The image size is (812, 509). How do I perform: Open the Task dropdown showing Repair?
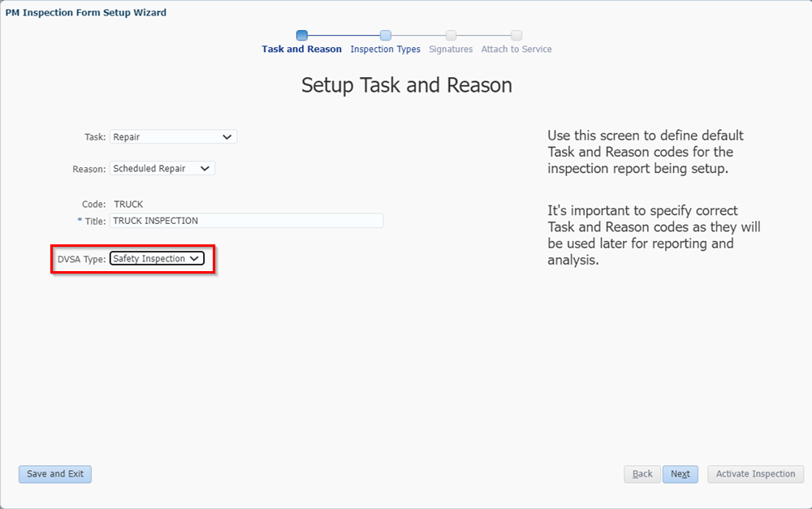point(173,136)
